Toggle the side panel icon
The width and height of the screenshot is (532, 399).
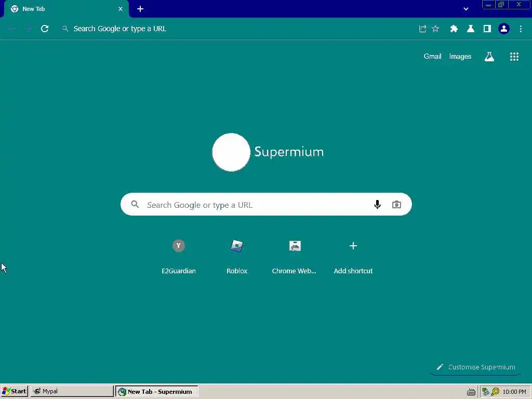coord(487,29)
